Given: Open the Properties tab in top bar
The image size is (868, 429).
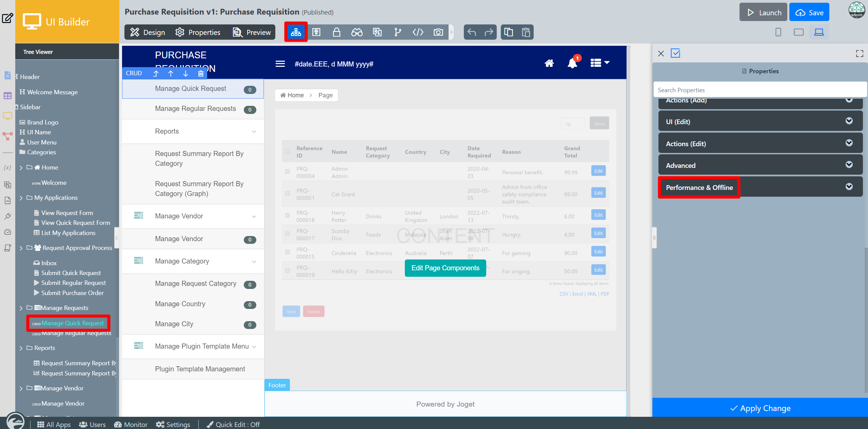Looking at the screenshot, I should click(x=198, y=32).
